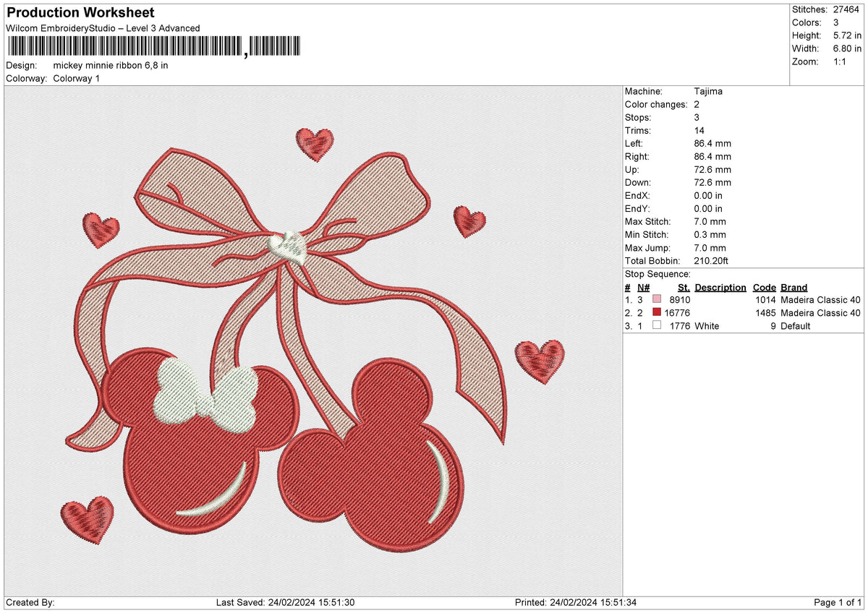868x613 pixels.
Task: Click the 'EndX:' label
Action: [638, 196]
